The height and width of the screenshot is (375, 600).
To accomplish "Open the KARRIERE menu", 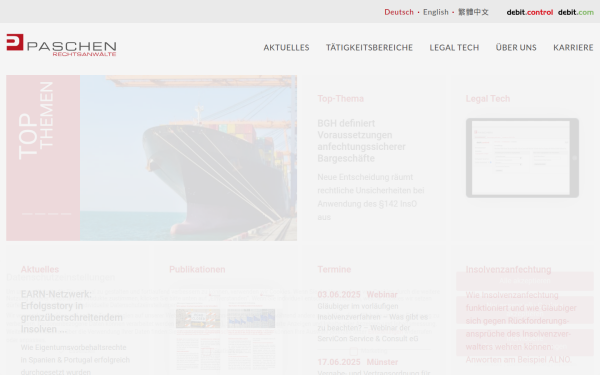I will pos(573,47).
